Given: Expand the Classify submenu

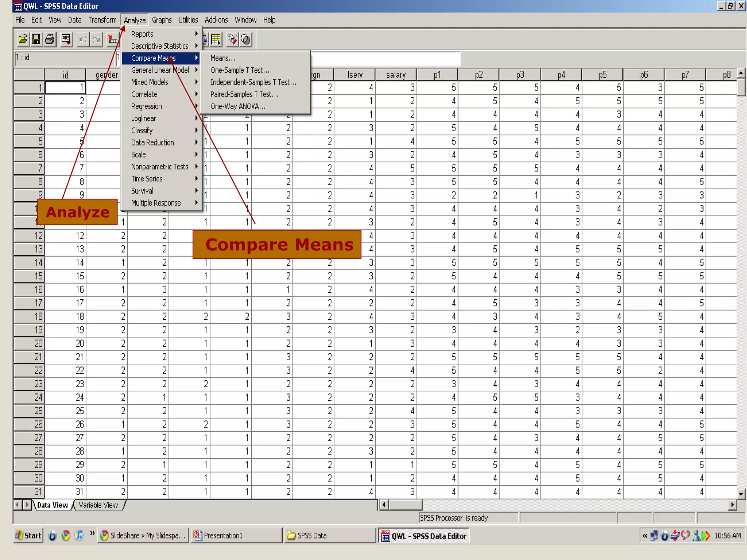Looking at the screenshot, I should coord(161,131).
